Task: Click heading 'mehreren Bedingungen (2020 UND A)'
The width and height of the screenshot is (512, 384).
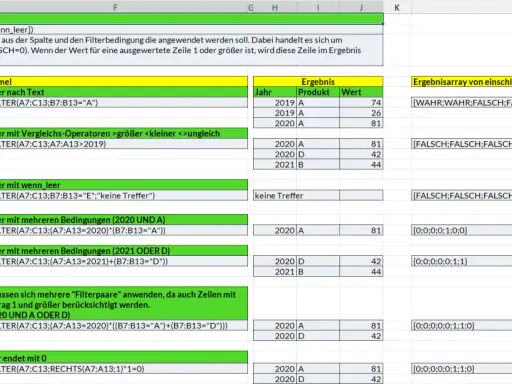Action: (x=124, y=220)
